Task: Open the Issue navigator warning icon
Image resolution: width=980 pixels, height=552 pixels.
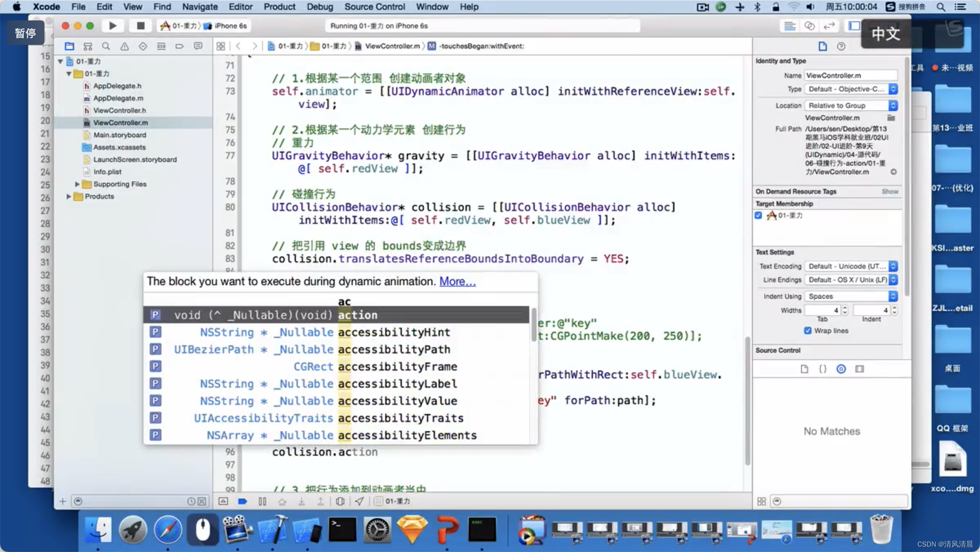Action: pyautogui.click(x=125, y=46)
